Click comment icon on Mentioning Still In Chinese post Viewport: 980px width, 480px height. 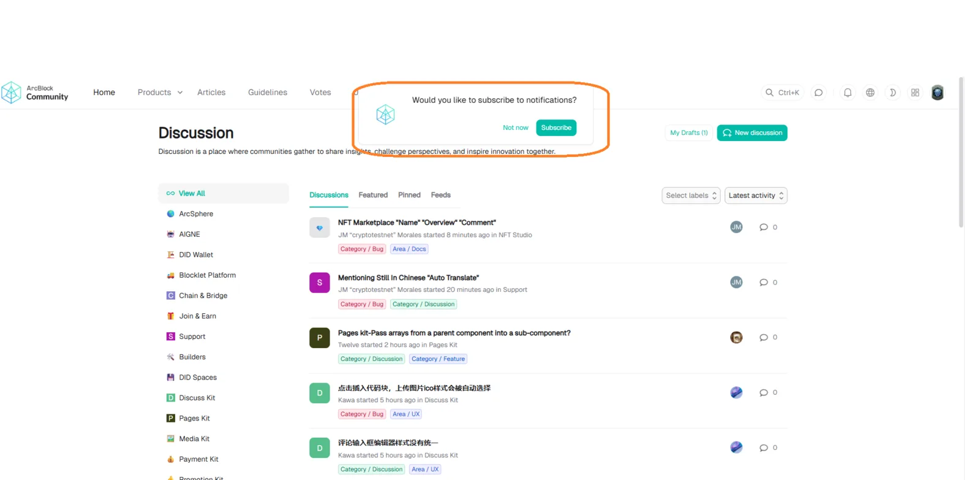pyautogui.click(x=763, y=283)
